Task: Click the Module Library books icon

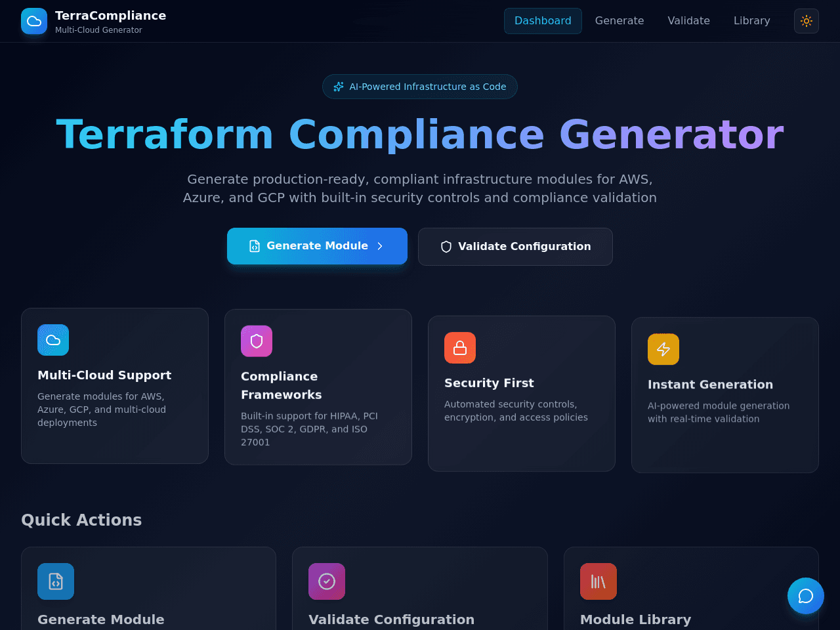Action: [598, 581]
